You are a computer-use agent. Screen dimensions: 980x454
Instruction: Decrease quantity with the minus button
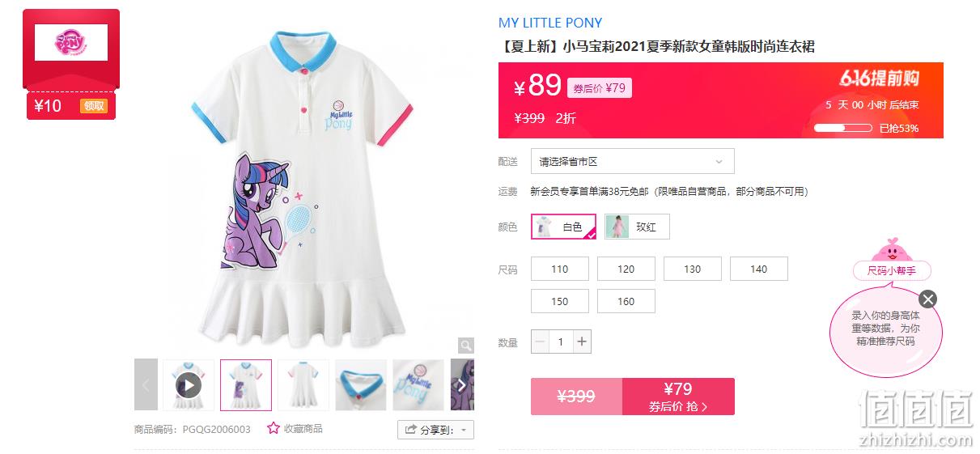540,342
